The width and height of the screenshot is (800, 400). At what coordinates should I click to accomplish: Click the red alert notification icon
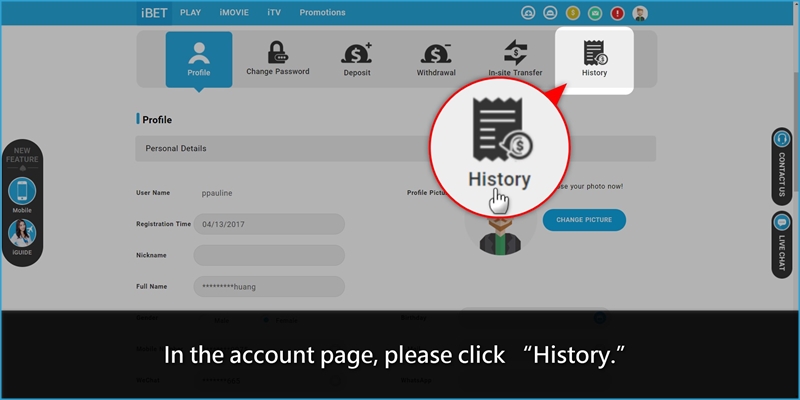(x=617, y=13)
